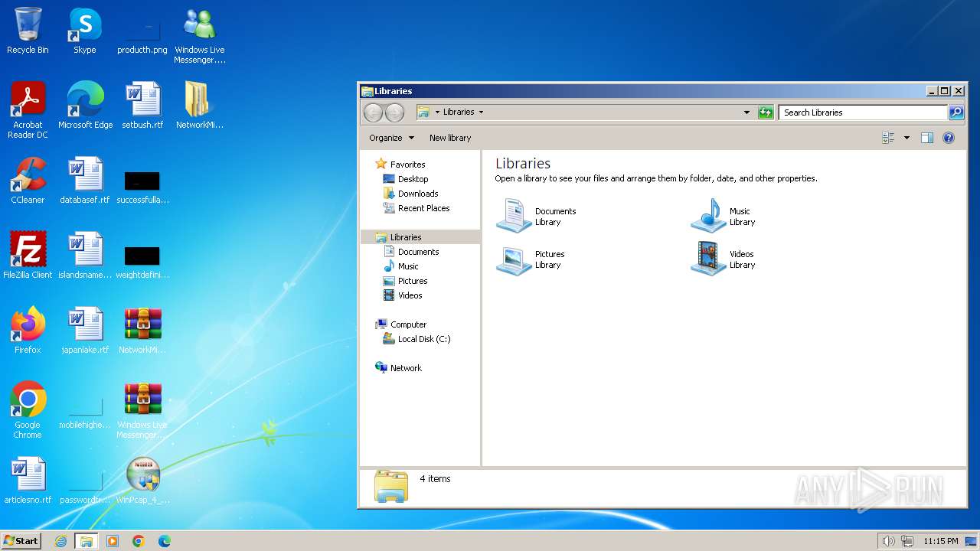Select Documents in the navigation tree
The height and width of the screenshot is (551, 980).
418,252
